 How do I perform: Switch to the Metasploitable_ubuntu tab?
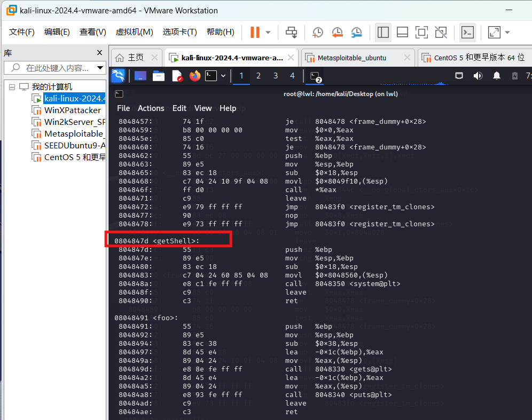tap(351, 58)
